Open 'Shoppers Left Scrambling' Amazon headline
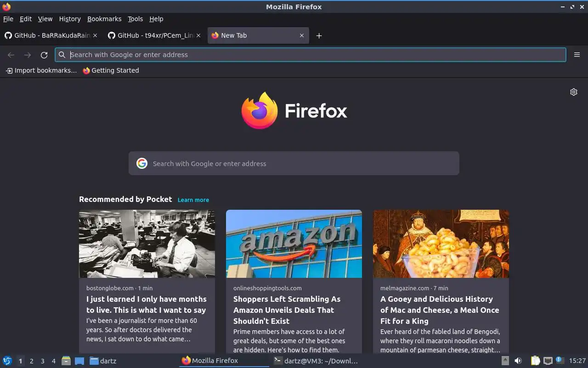The height and width of the screenshot is (368, 588). tap(287, 310)
